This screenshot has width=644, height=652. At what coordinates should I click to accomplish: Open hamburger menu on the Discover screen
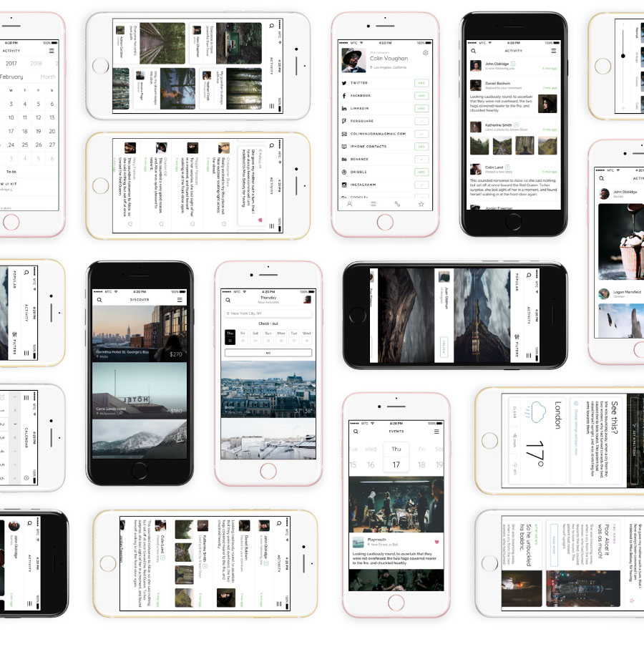coord(180,300)
